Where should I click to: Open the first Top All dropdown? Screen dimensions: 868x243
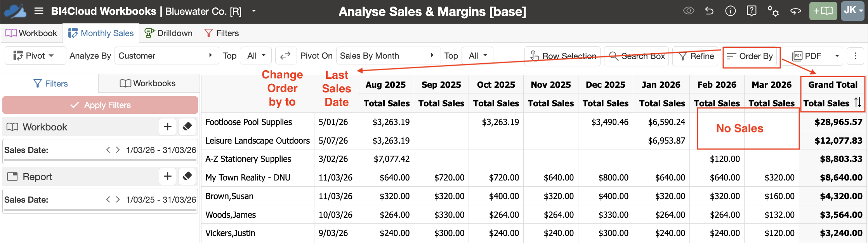point(256,56)
